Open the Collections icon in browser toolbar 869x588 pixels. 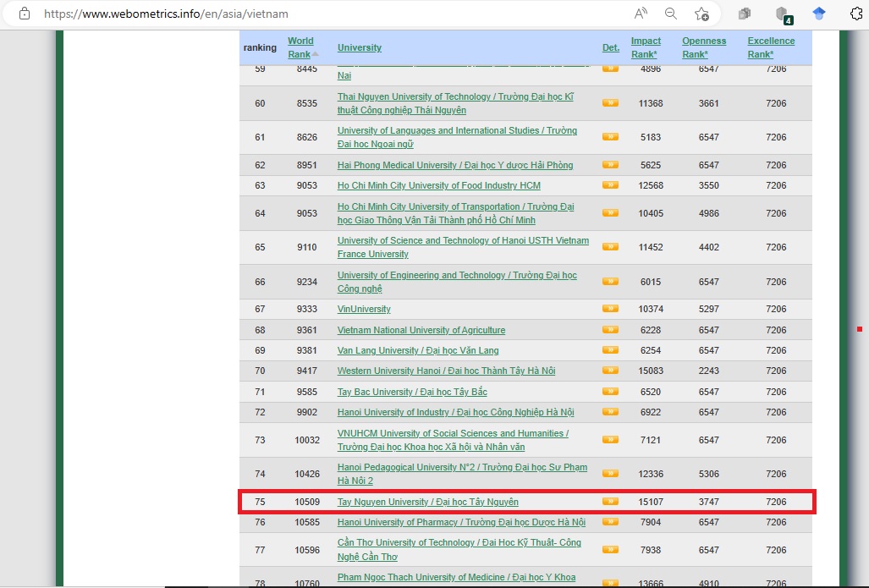coord(745,14)
